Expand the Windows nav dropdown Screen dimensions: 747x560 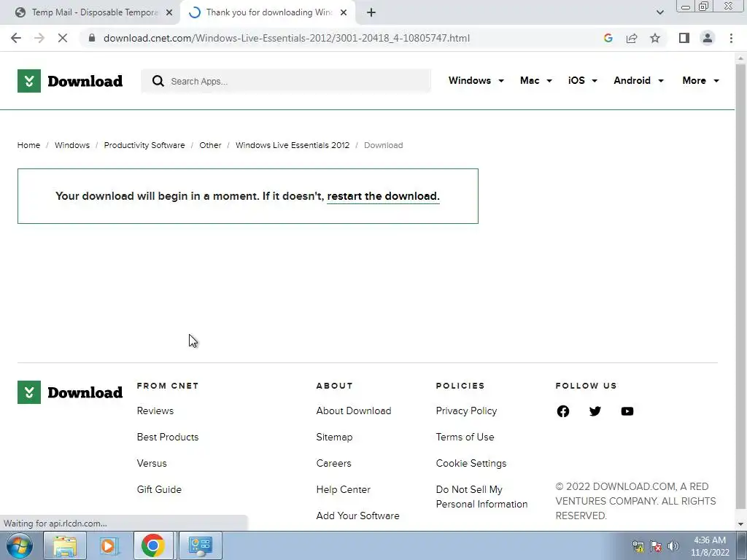(x=476, y=80)
